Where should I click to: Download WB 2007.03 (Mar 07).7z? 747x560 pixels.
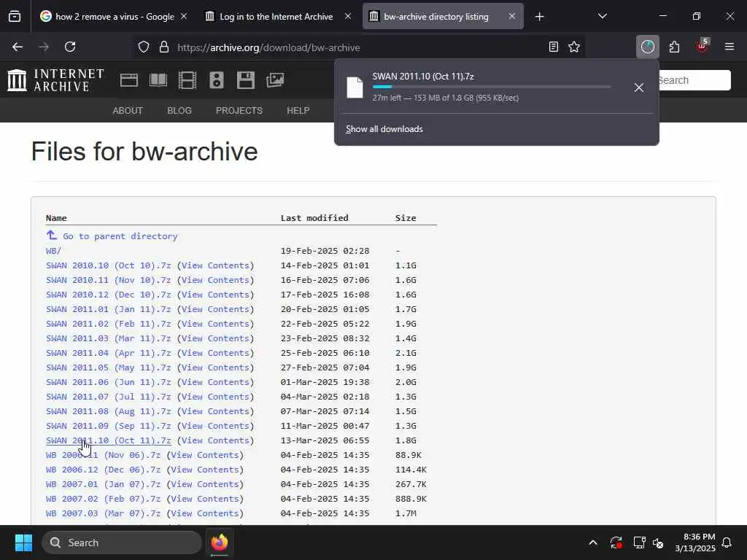[x=103, y=513]
